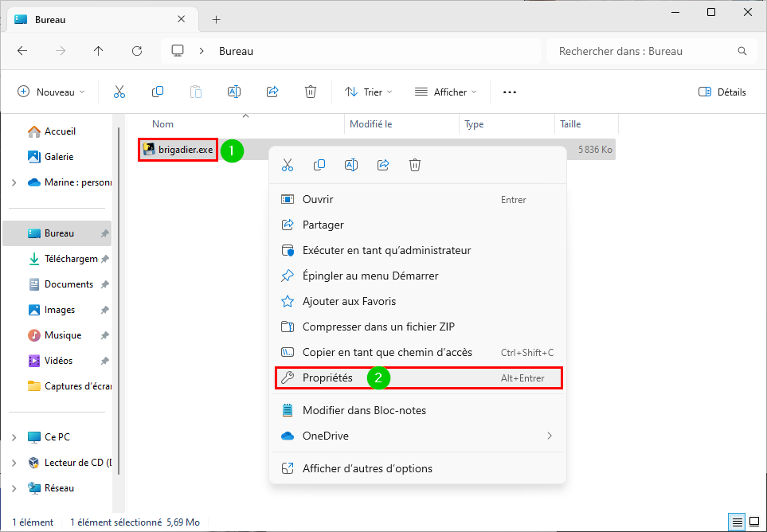This screenshot has width=767, height=532.
Task: Choose Copier en tant que chemin d'accès
Action: tap(417, 352)
